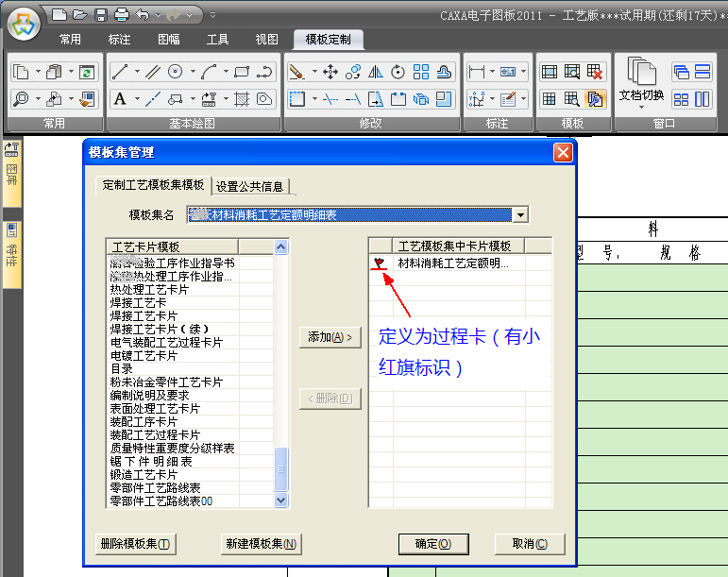Click the CAXA application menu logo button
This screenshot has height=577, width=728.
[24, 24]
